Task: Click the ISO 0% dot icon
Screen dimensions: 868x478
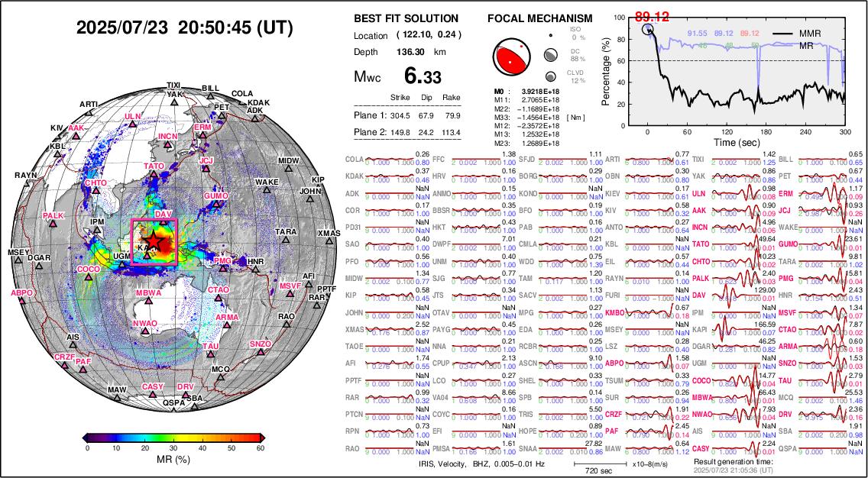Action: [x=549, y=34]
